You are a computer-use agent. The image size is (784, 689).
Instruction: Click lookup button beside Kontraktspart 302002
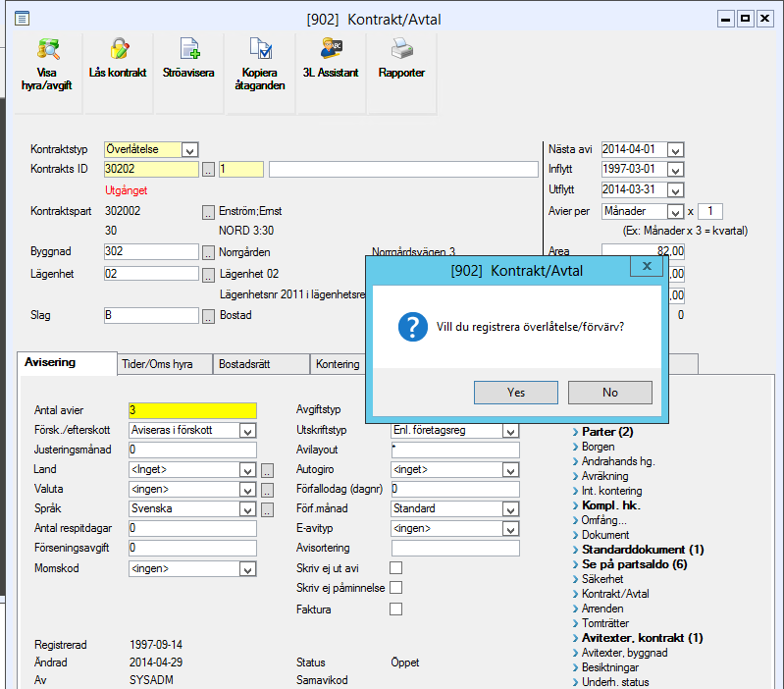pyautogui.click(x=208, y=213)
